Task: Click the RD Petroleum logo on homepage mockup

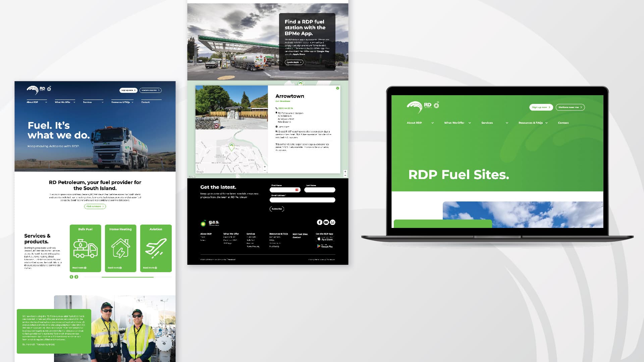Action: pyautogui.click(x=39, y=90)
